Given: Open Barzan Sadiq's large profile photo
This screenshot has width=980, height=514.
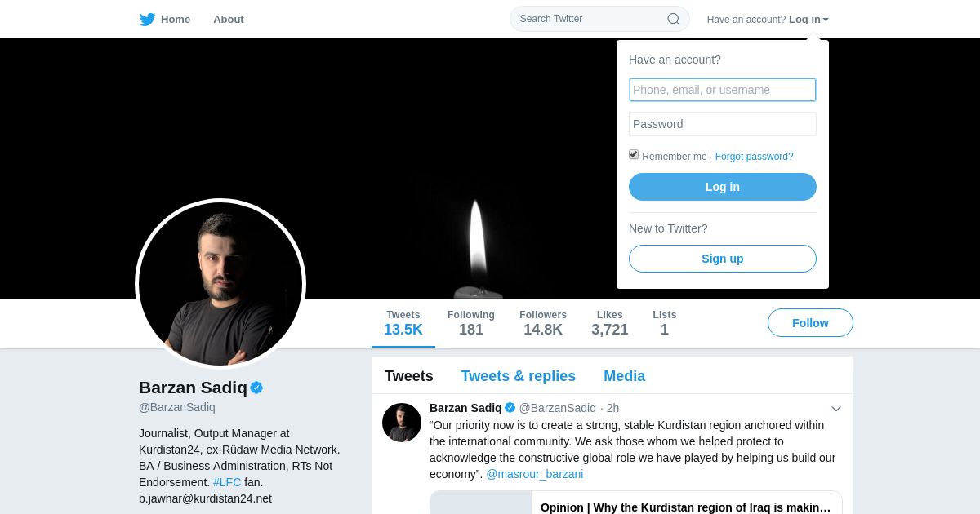Looking at the screenshot, I should (220, 284).
